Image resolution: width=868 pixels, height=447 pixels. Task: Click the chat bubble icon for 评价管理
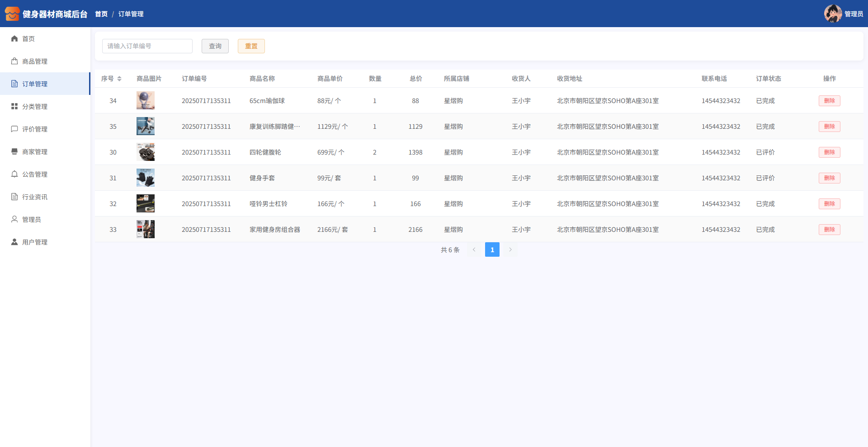pyautogui.click(x=14, y=129)
